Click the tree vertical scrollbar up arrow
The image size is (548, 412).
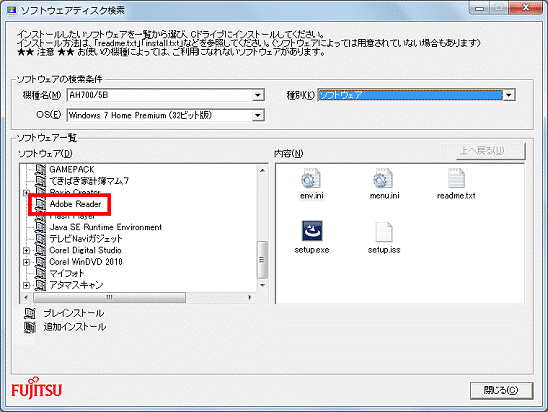coord(262,170)
